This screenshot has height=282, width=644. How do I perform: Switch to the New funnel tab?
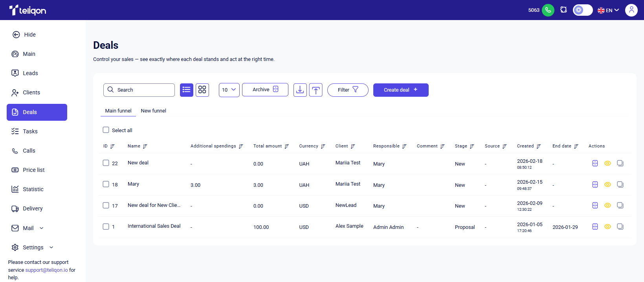tap(153, 111)
